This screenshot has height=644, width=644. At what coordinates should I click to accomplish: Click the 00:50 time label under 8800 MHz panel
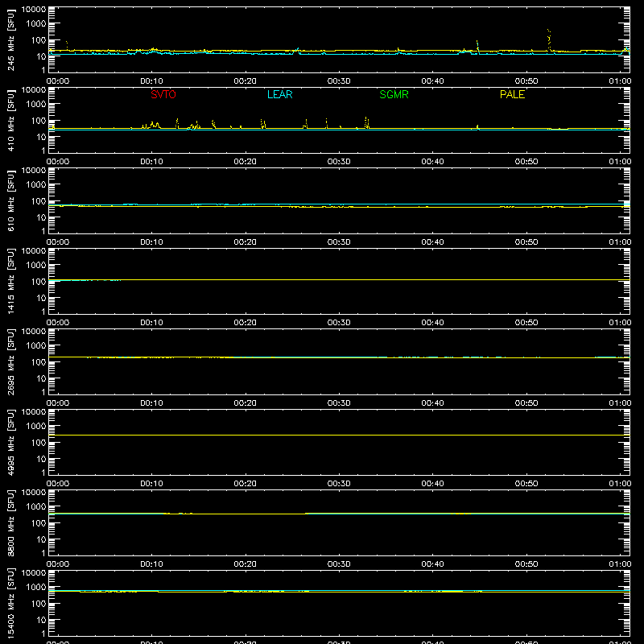(526, 564)
